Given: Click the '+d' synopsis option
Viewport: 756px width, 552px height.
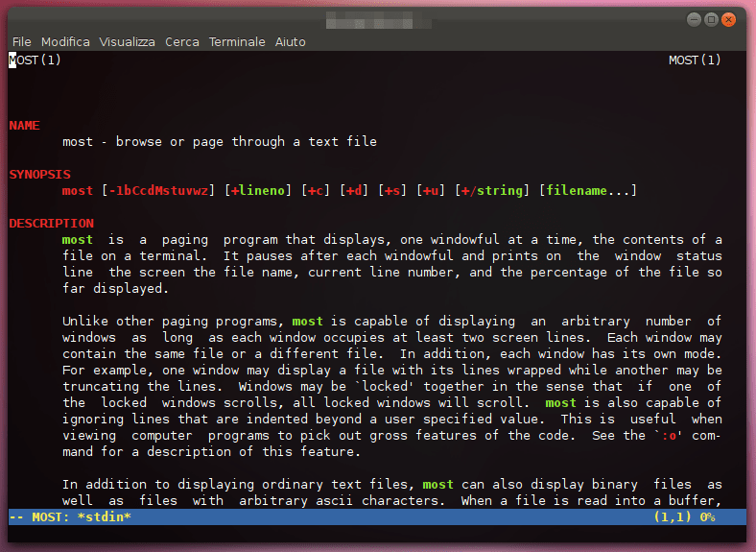Looking at the screenshot, I should click(x=354, y=191).
